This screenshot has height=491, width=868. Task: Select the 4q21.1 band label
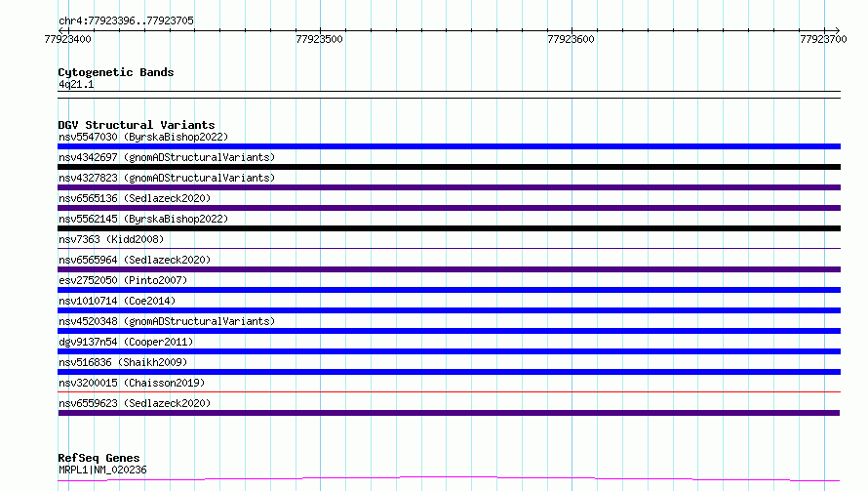coord(76,84)
